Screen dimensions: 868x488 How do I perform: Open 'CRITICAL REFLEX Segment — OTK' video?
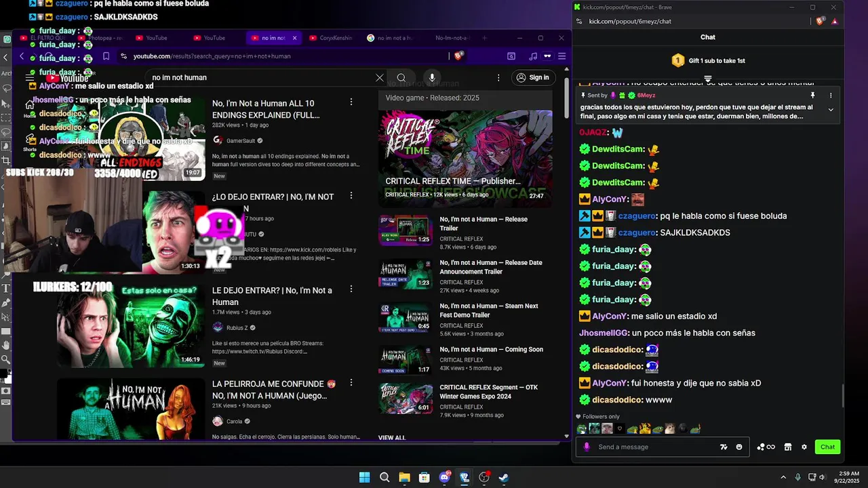[x=489, y=392]
